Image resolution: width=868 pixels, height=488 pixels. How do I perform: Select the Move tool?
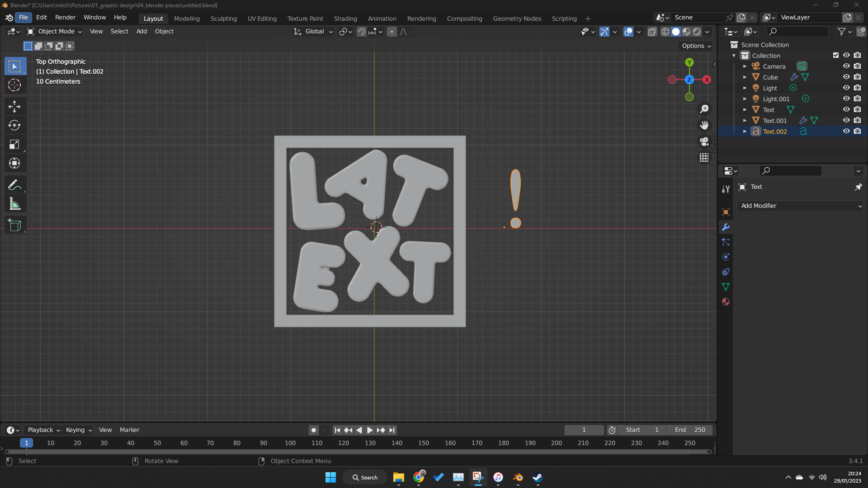pyautogui.click(x=15, y=107)
